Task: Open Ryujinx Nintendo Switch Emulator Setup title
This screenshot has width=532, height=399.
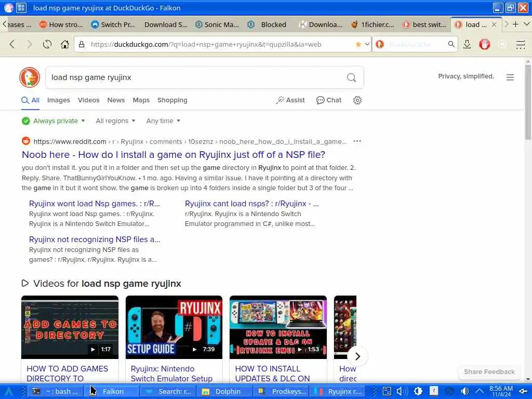Action: click(171, 373)
